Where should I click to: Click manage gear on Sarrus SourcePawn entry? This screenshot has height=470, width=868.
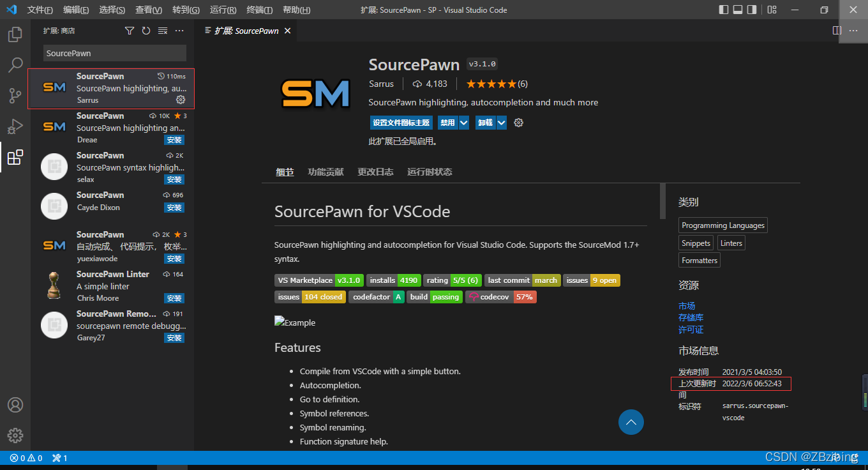tap(181, 100)
